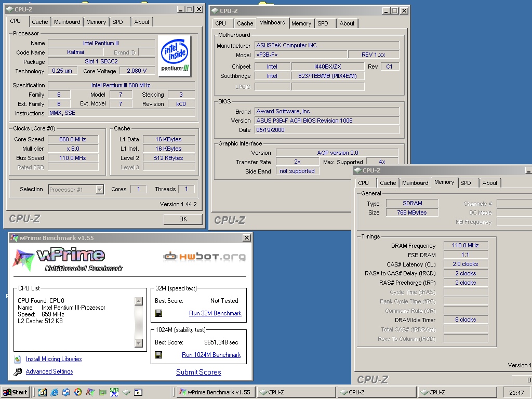Viewport: 532px width, 399px height.
Task: Click the 9651,348 sec best score
Action: coord(221,342)
